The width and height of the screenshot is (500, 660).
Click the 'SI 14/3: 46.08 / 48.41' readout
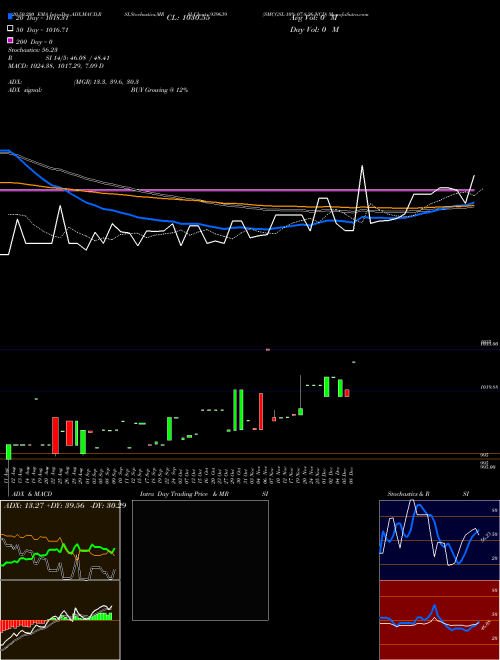tap(77, 58)
